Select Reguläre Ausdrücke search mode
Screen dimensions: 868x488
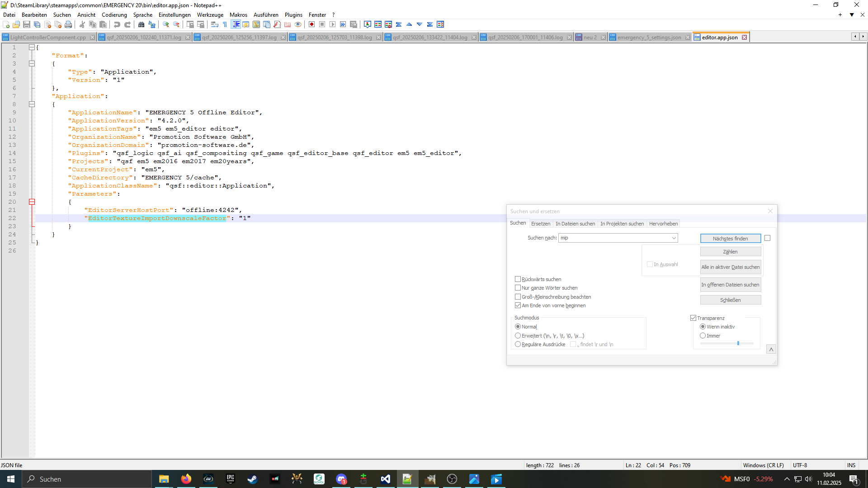(x=518, y=344)
